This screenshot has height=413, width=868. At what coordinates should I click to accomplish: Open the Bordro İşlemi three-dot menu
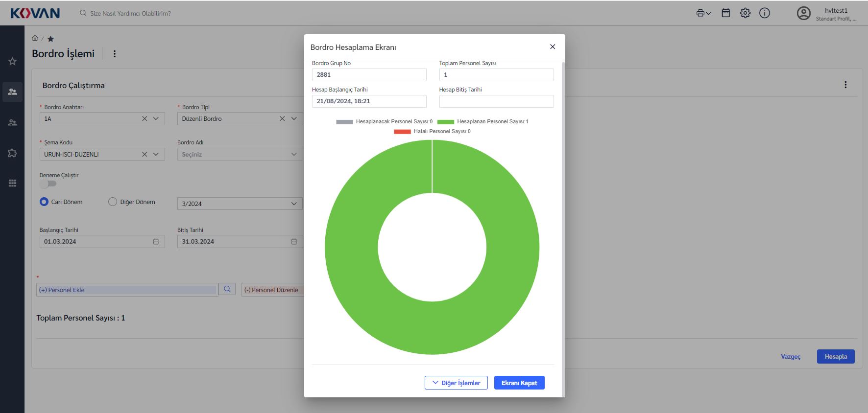pos(115,54)
